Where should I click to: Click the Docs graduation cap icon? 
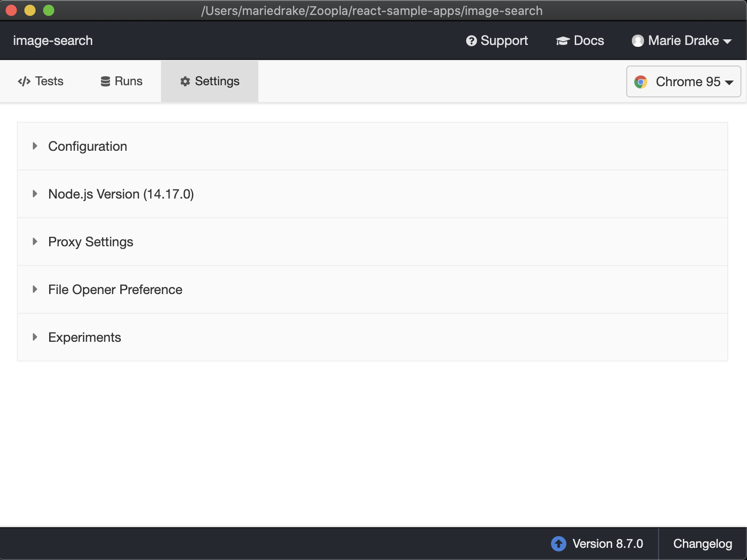click(563, 41)
